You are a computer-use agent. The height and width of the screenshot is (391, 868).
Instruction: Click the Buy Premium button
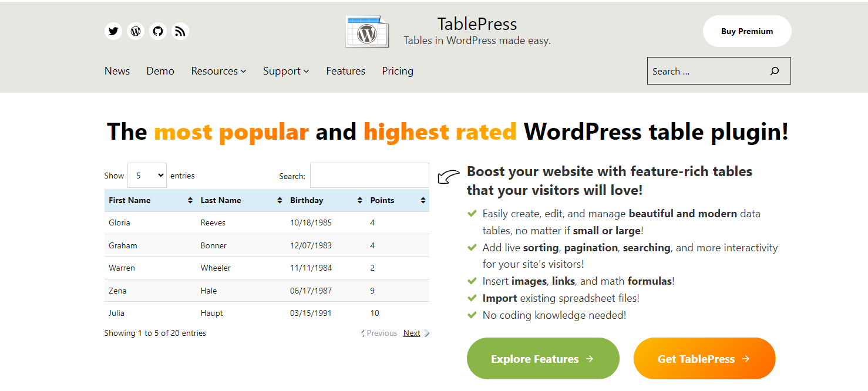(x=747, y=31)
